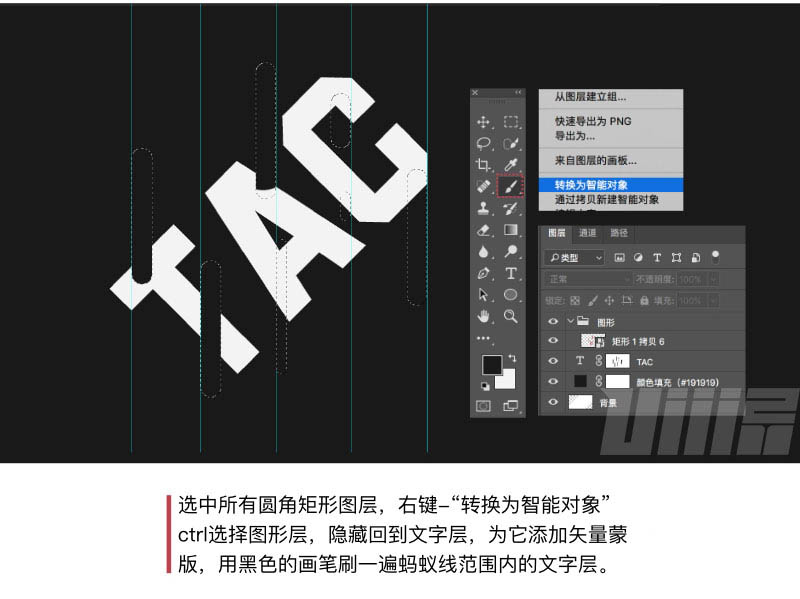Hide the 颜色填充 layer
The width and height of the screenshot is (800, 599).
pyautogui.click(x=553, y=382)
